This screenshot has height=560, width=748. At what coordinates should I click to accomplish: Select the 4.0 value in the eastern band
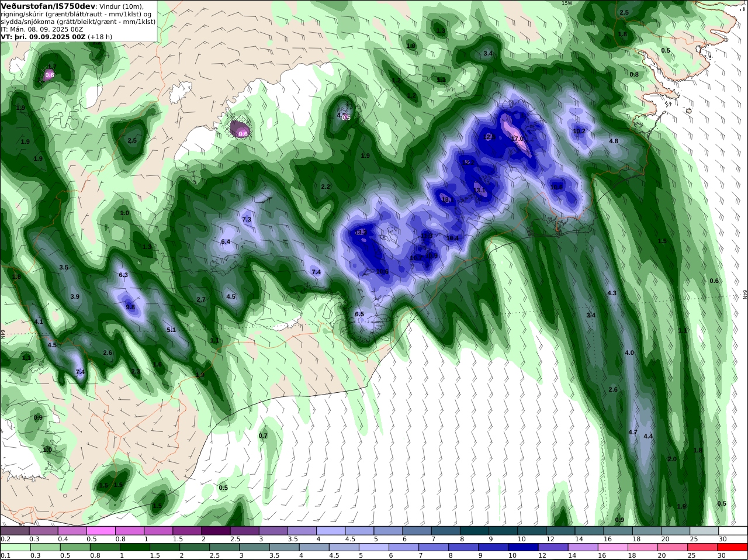(x=629, y=352)
